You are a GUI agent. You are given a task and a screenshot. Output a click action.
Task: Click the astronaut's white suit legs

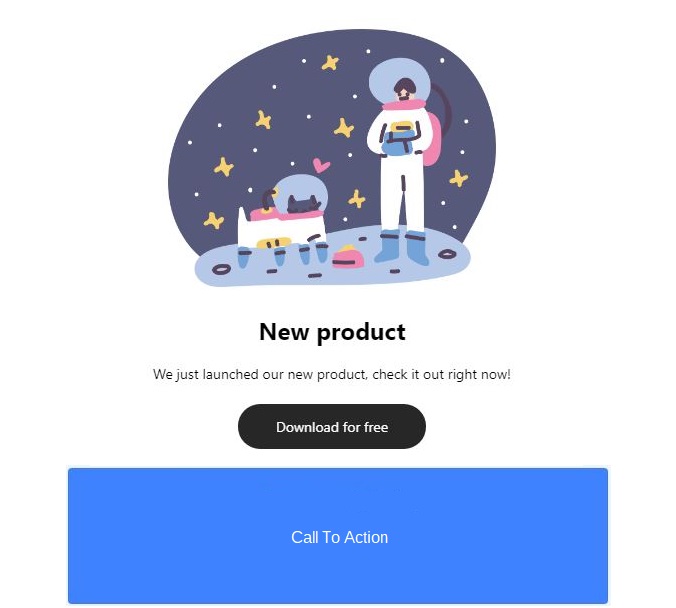tap(402, 194)
